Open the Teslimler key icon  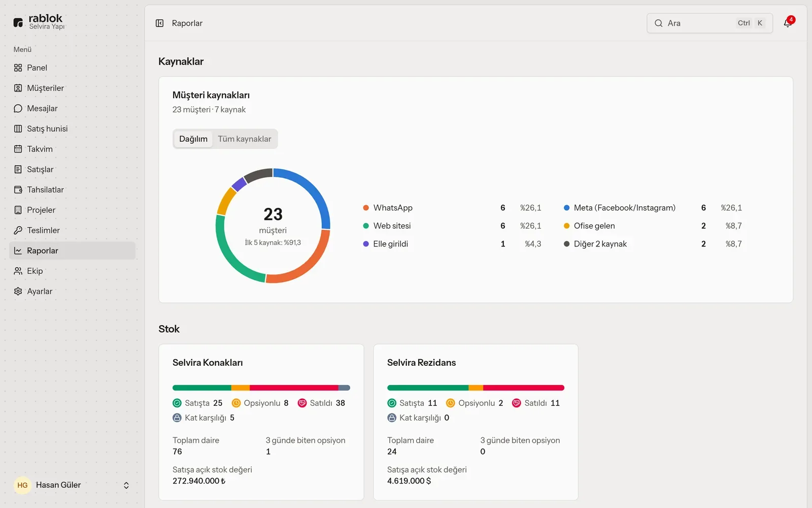(18, 230)
